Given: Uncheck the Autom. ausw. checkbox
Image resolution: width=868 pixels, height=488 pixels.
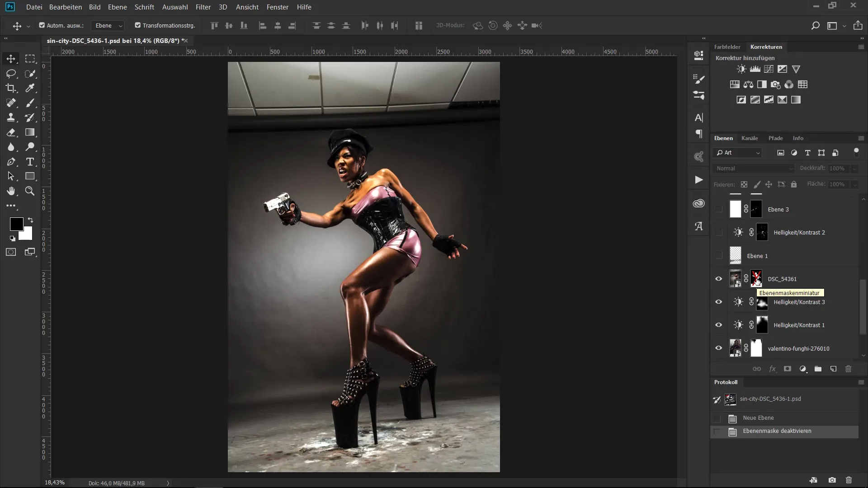Looking at the screenshot, I should pyautogui.click(x=42, y=25).
